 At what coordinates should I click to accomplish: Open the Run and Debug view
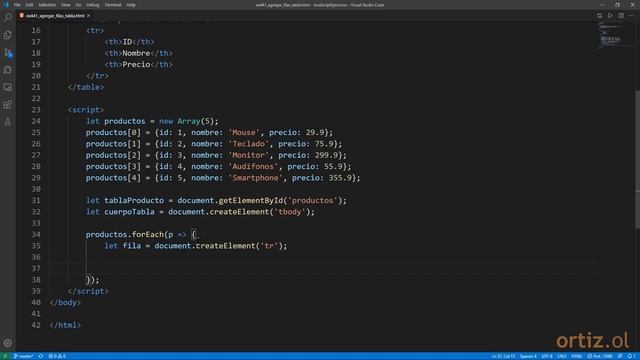click(x=8, y=70)
